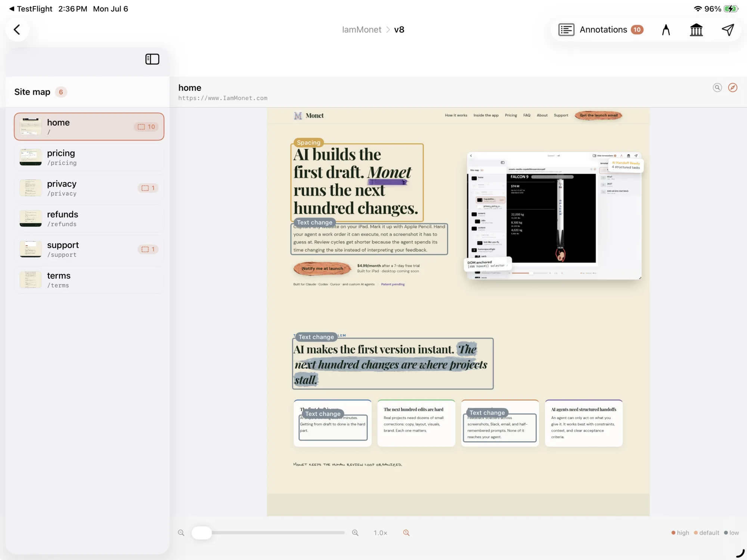Click the About nav link
Viewport: 747px width, 560px height.
542,115
